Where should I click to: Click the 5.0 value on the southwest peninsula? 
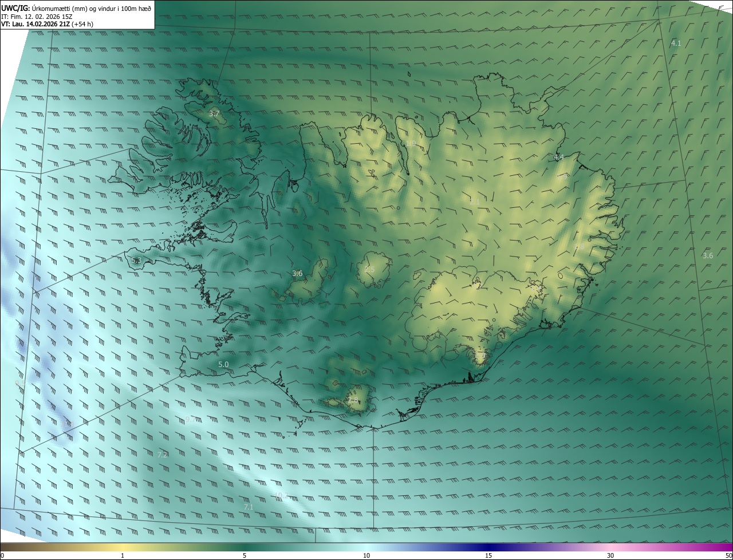(223, 365)
